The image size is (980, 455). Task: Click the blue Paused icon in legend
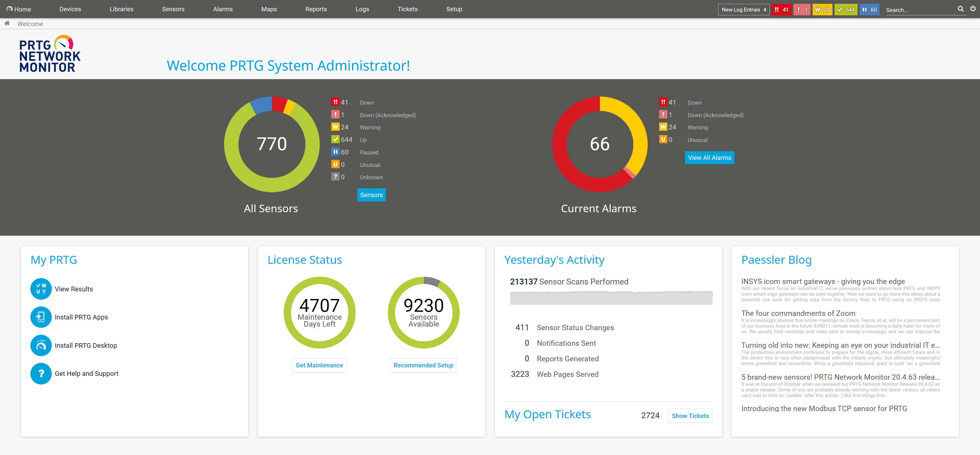tap(335, 152)
